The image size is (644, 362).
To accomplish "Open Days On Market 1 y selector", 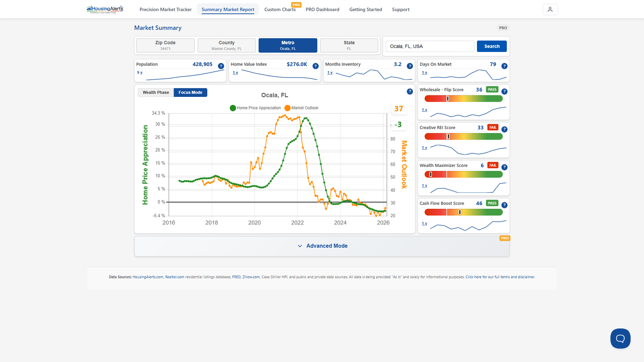I will tap(424, 73).
